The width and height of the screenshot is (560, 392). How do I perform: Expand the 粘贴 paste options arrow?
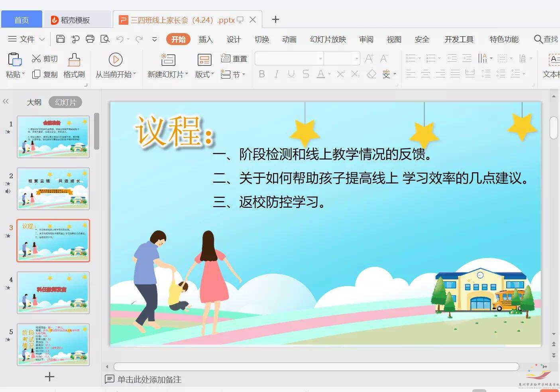coord(23,74)
